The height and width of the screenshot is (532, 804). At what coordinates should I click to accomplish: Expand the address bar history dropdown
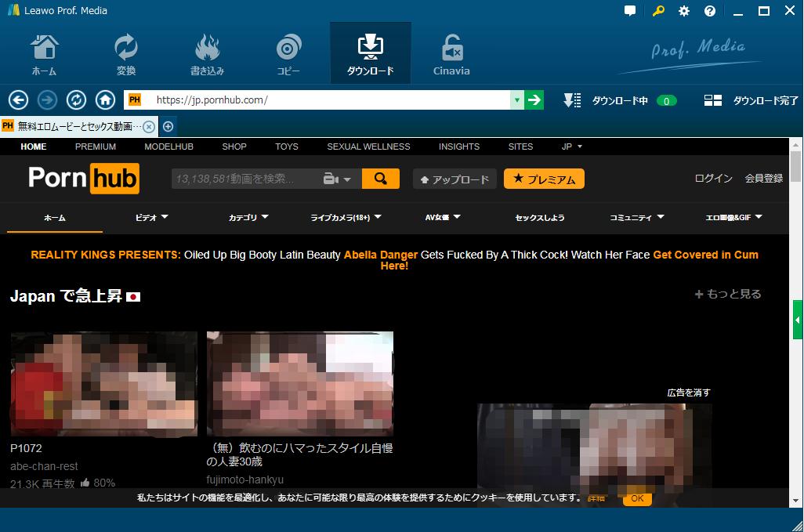(x=517, y=100)
